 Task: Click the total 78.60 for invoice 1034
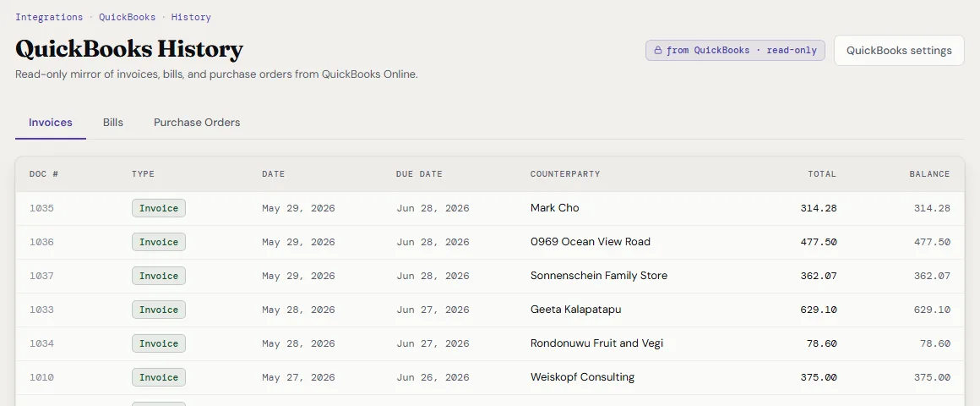click(x=822, y=343)
